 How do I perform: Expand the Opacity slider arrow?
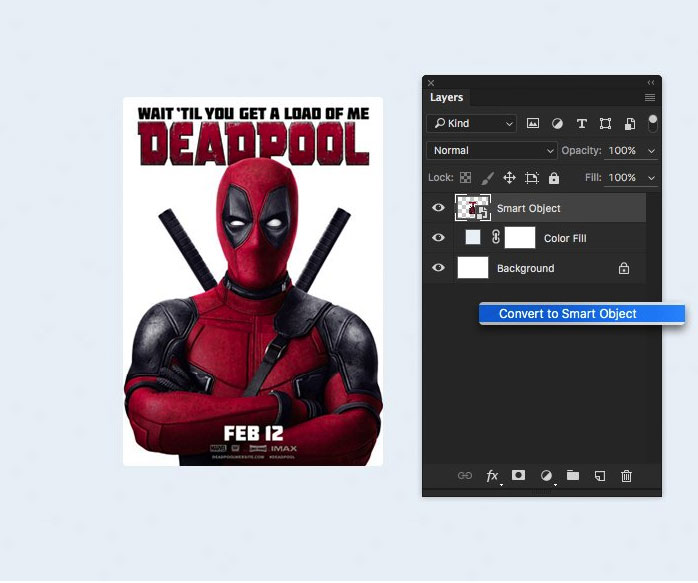pyautogui.click(x=651, y=151)
